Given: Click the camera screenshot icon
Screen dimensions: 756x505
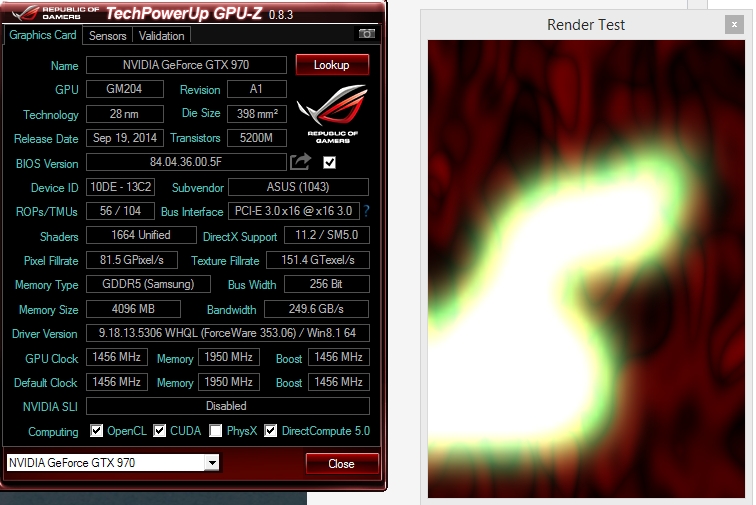Looking at the screenshot, I should pos(367,34).
